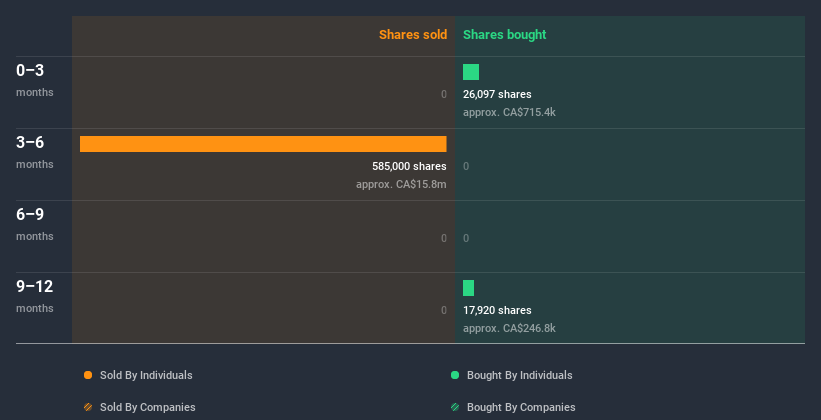Viewport: 821px width, 420px height.
Task: Click Sold By Individuals legend label
Action: tap(146, 375)
